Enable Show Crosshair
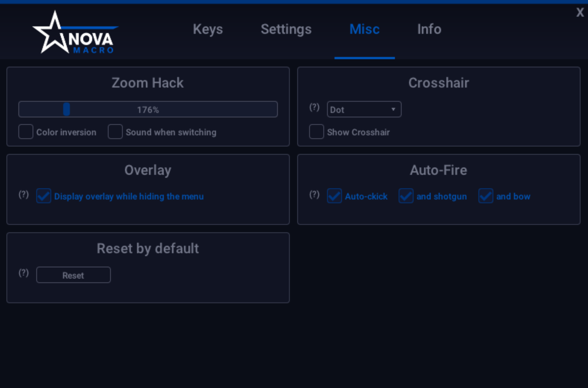 (x=316, y=131)
